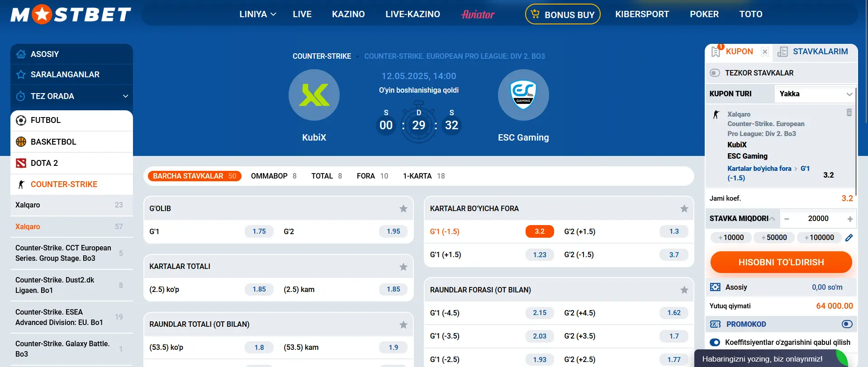Select the Futbol ball icon
This screenshot has width=868, height=367.
[21, 120]
